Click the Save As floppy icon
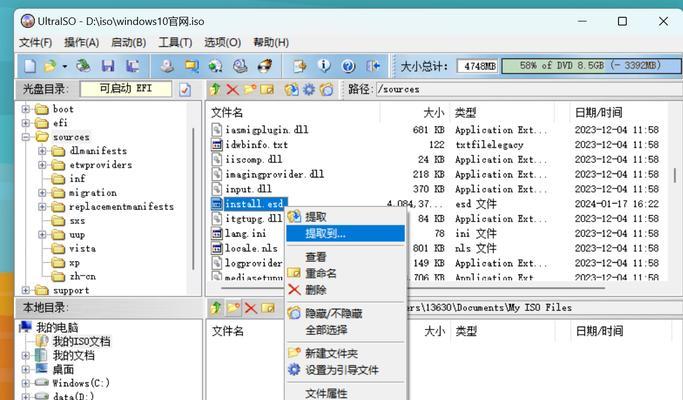The image size is (683, 400). pyautogui.click(x=133, y=66)
